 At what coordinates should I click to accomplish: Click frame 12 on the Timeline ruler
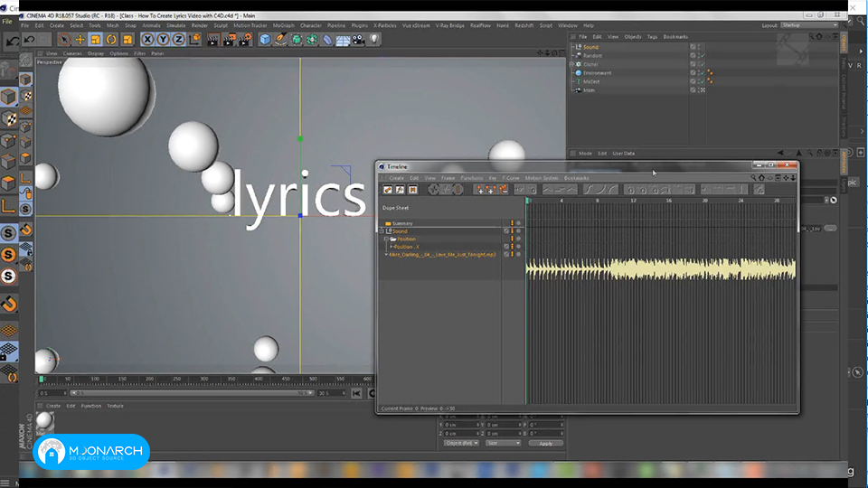(633, 201)
